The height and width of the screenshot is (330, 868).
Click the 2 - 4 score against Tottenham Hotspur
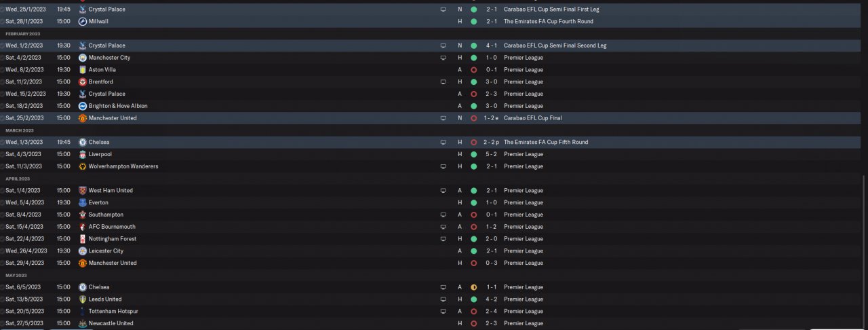492,312
